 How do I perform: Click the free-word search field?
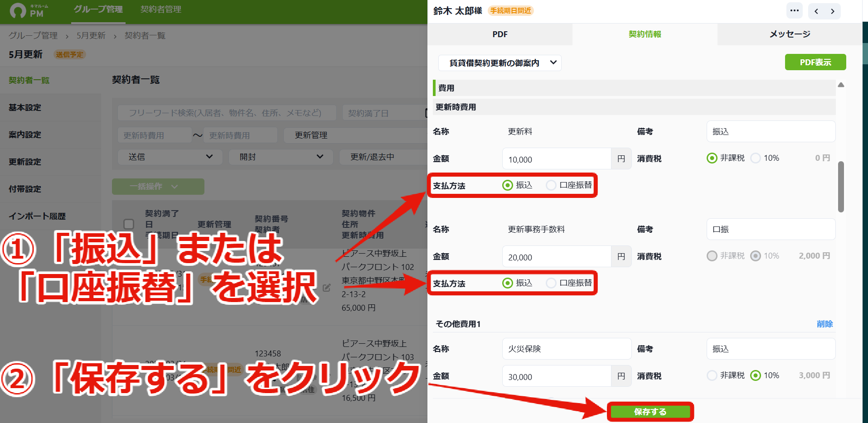pyautogui.click(x=227, y=113)
